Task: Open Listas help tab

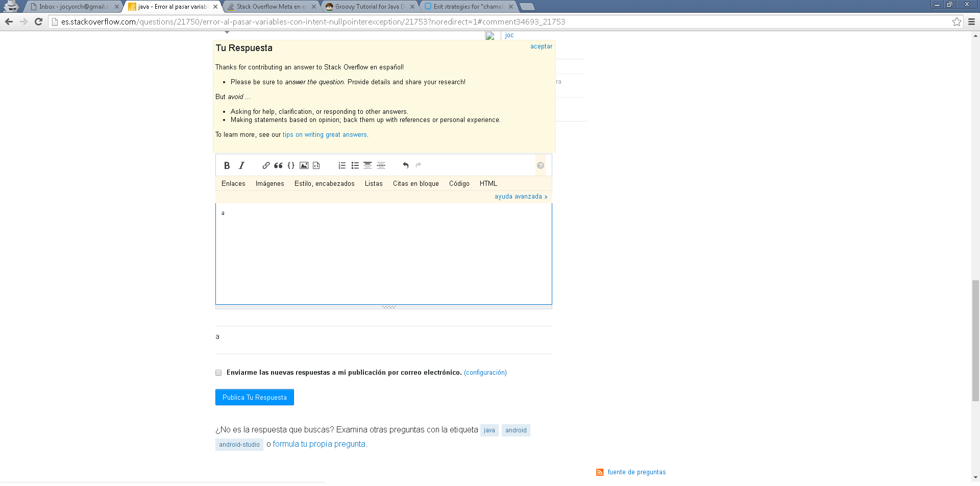Action: click(374, 183)
